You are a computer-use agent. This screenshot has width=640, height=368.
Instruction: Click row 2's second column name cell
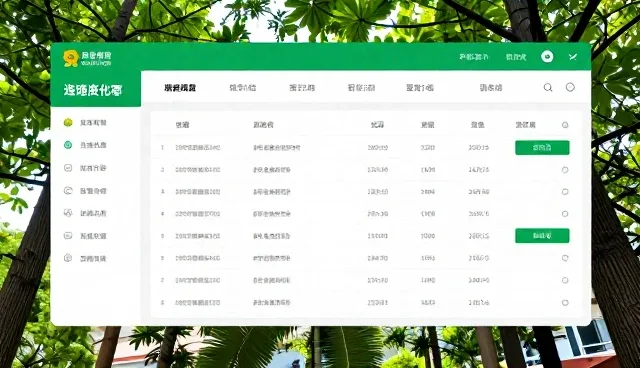[272, 170]
